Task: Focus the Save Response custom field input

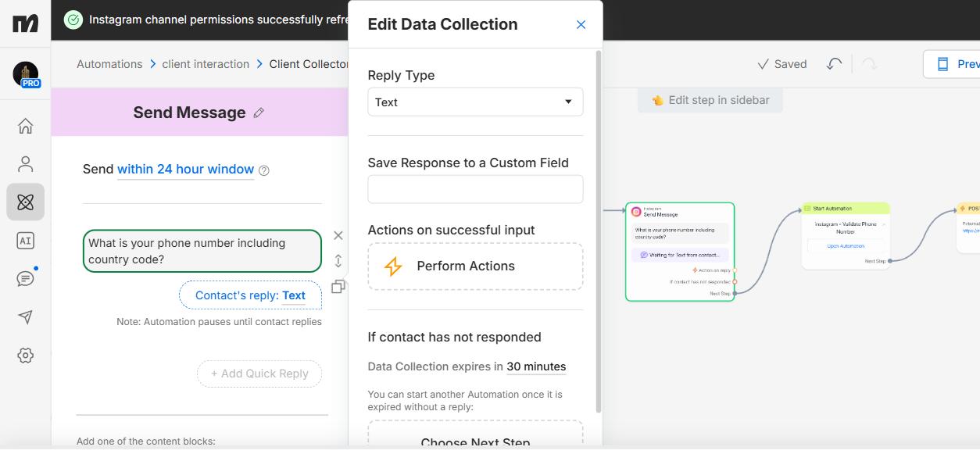Action: [x=475, y=189]
